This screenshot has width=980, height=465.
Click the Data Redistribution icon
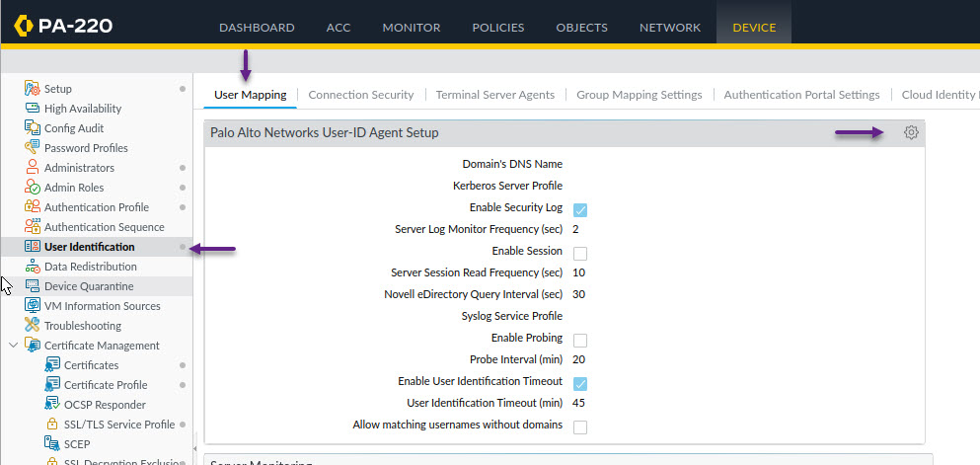(32, 267)
